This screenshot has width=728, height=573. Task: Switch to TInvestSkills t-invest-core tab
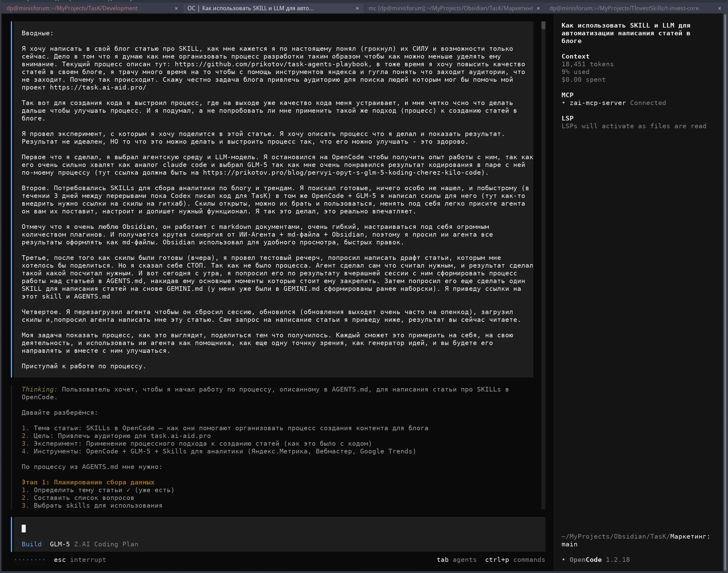click(624, 8)
